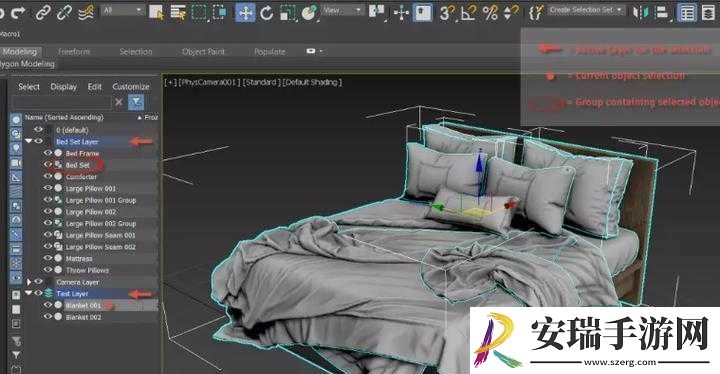Hide the Camera Layer
Viewport: 720px width, 374px height.
tap(39, 282)
